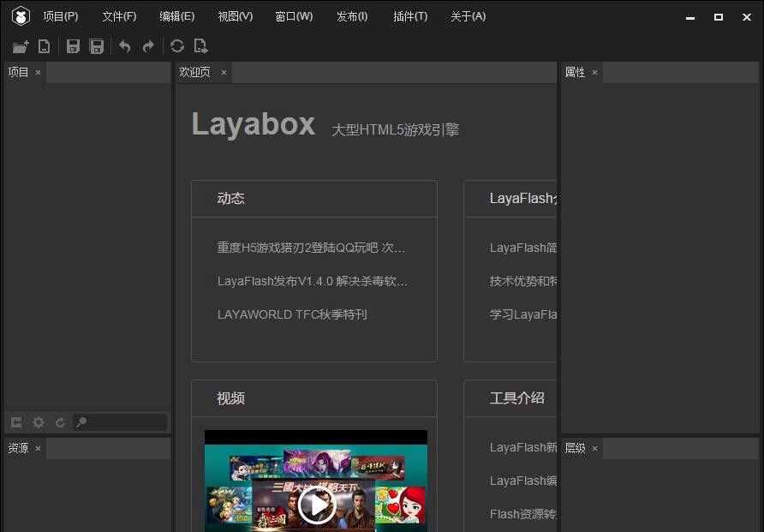
Task: Open the 关于(A) menu
Action: [469, 16]
